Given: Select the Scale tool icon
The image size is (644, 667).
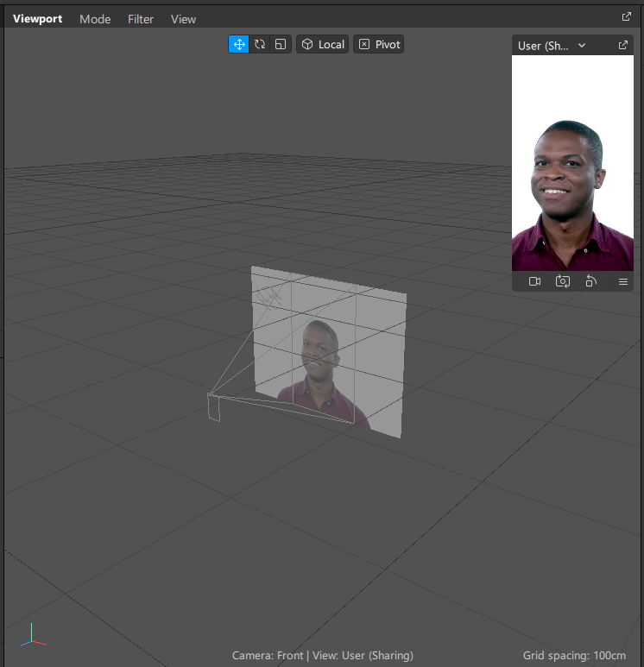Looking at the screenshot, I should [x=281, y=44].
